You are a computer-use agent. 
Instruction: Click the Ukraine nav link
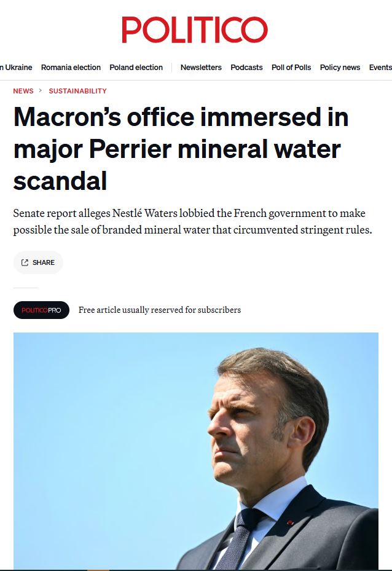coord(17,68)
